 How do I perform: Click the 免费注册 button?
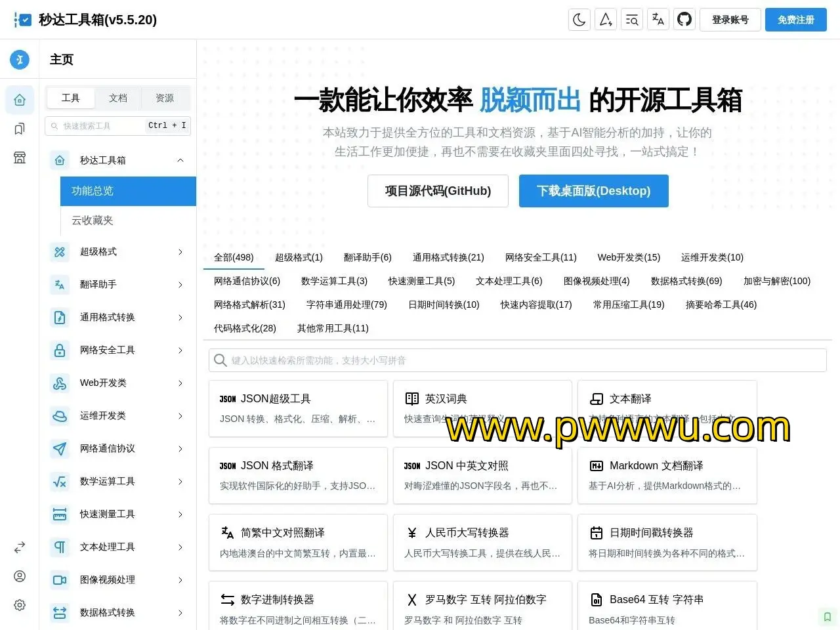pos(795,20)
